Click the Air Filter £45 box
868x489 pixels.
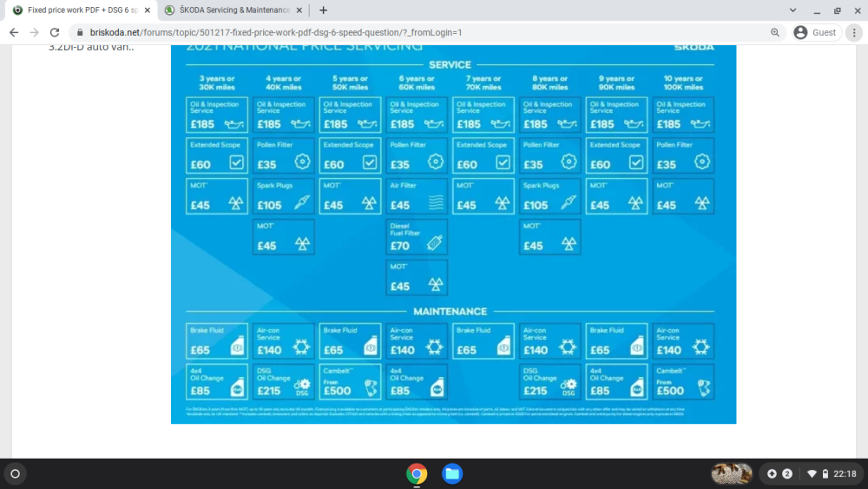click(x=417, y=196)
